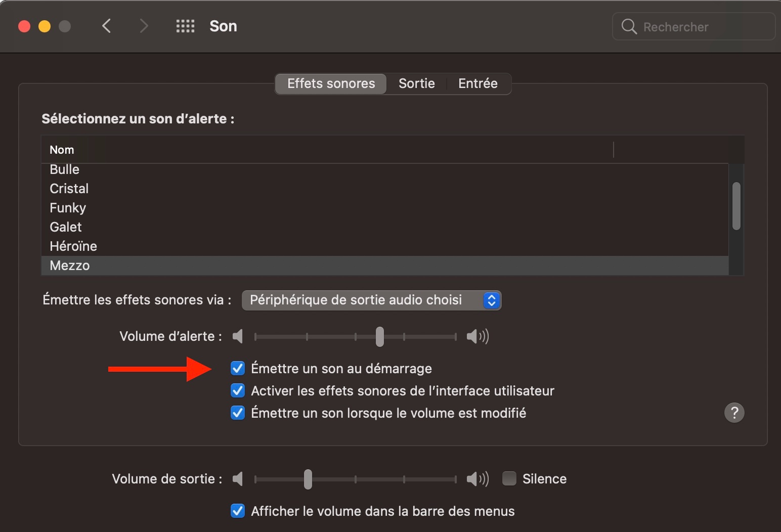This screenshot has height=532, width=781.
Task: Select the Héroïne alert sound
Action: [73, 246]
